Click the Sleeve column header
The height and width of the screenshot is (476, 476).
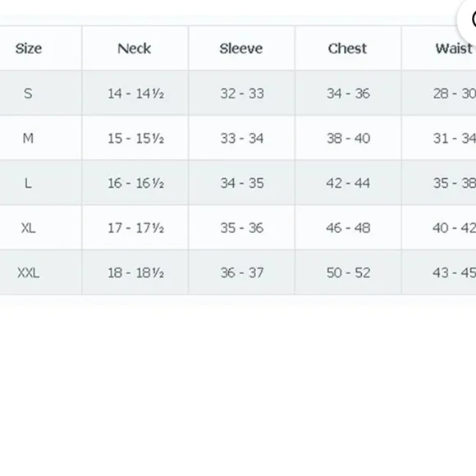pos(241,48)
